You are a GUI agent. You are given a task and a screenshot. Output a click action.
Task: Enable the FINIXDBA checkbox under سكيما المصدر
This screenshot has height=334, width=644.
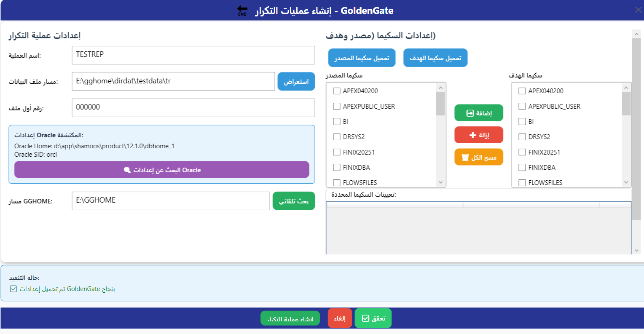[336, 167]
